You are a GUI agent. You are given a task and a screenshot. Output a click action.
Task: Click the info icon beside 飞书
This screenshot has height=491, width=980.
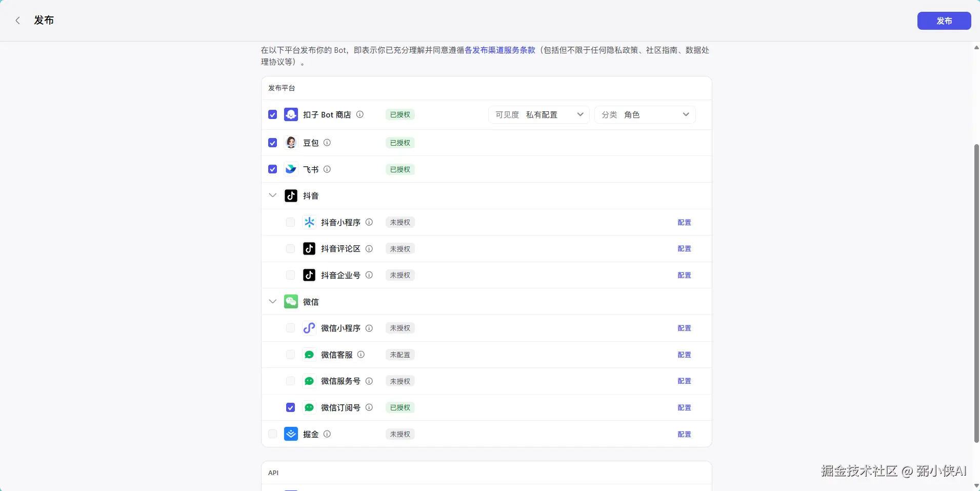pos(327,169)
